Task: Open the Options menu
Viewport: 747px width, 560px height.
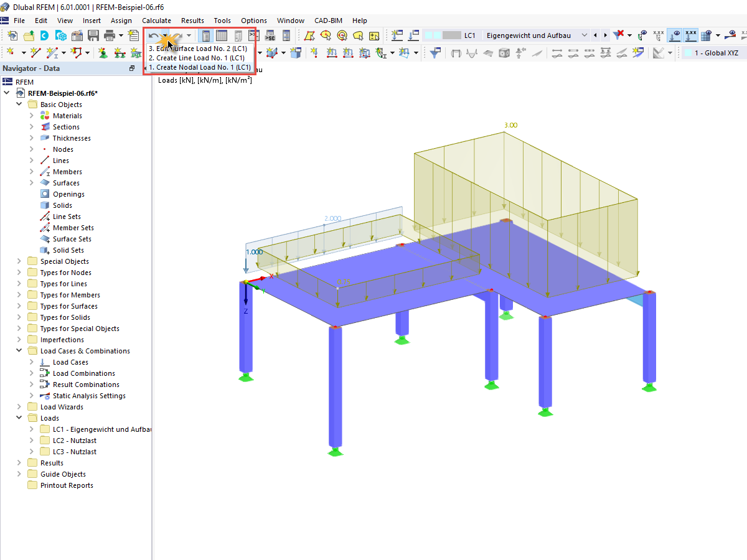Action: [x=254, y=21]
